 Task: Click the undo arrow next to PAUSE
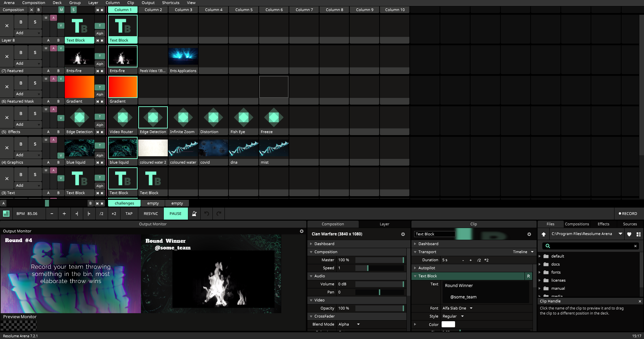coord(206,214)
